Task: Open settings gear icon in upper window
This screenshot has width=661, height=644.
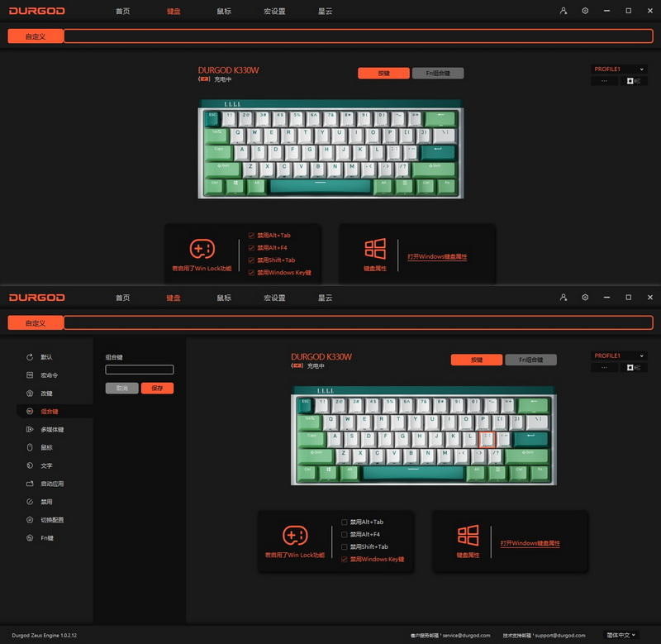Action: (x=585, y=11)
